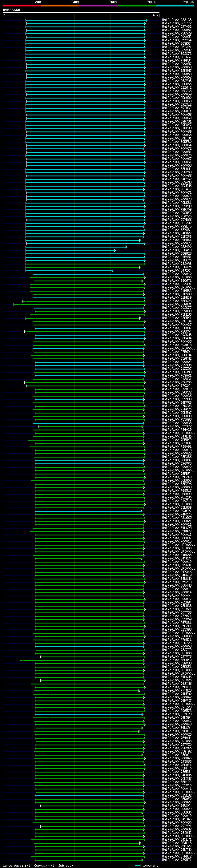Screen dimensions: 197x868
Task: Select the UniRef100_P00056 label
Action: (x=177, y=115)
